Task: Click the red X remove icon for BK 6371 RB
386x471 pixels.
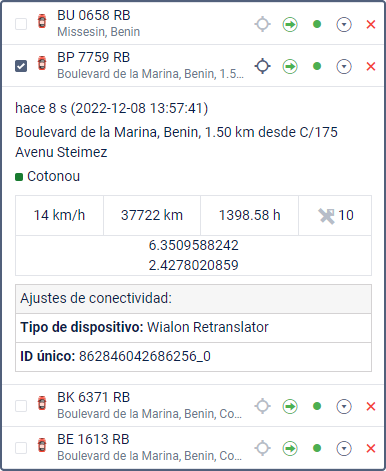Action: tap(371, 406)
